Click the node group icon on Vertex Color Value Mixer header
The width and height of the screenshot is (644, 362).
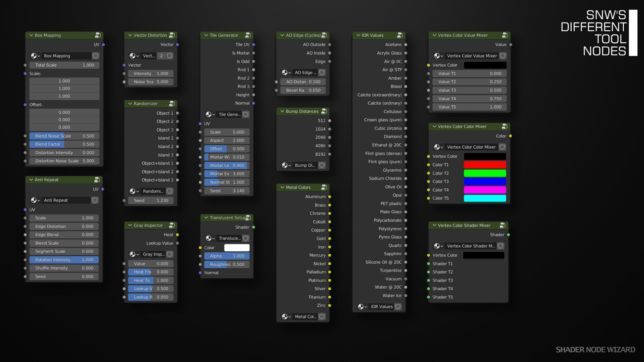click(505, 35)
